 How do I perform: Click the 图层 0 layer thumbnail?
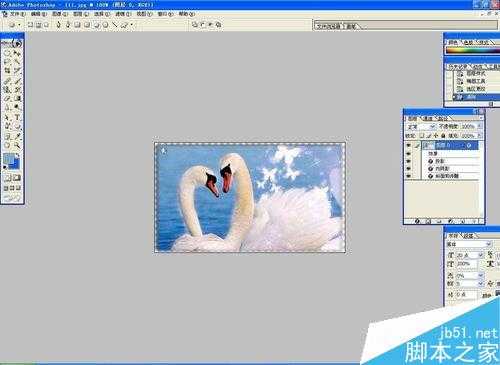tap(429, 145)
